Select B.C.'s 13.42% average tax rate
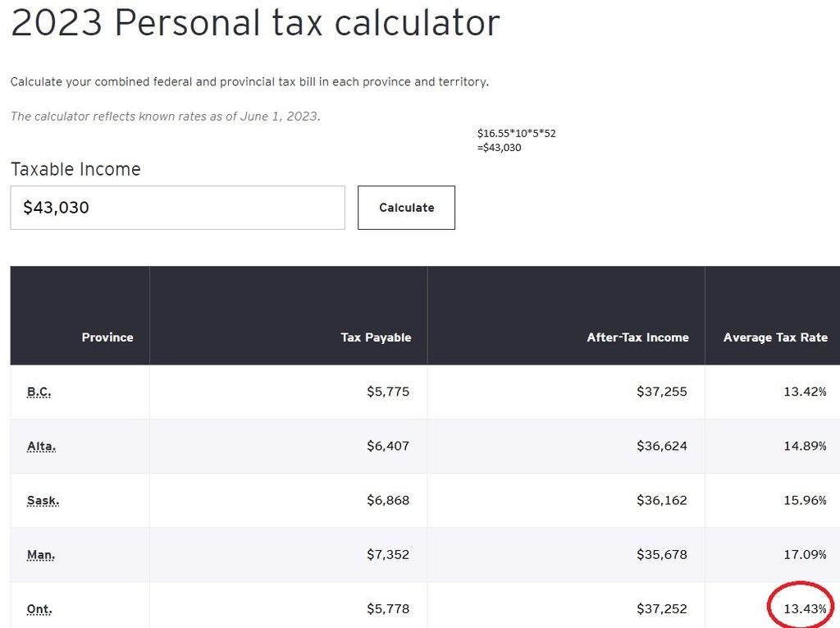This screenshot has height=628, width=840. (x=805, y=392)
